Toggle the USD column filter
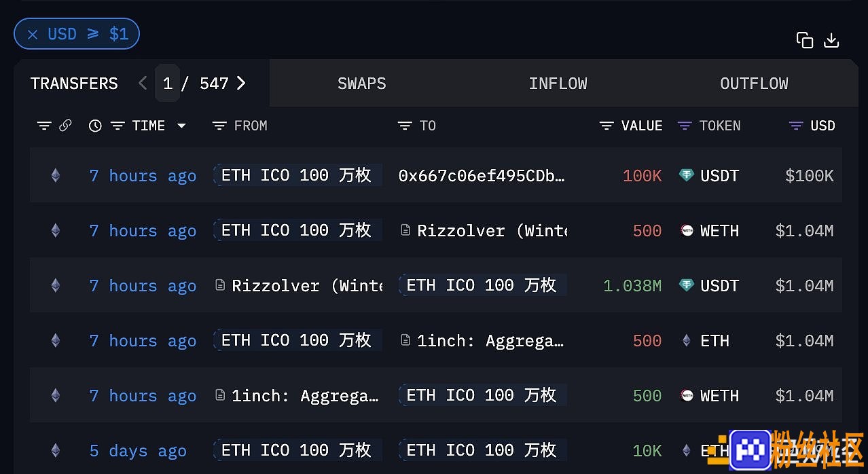The image size is (868, 474). tap(796, 126)
